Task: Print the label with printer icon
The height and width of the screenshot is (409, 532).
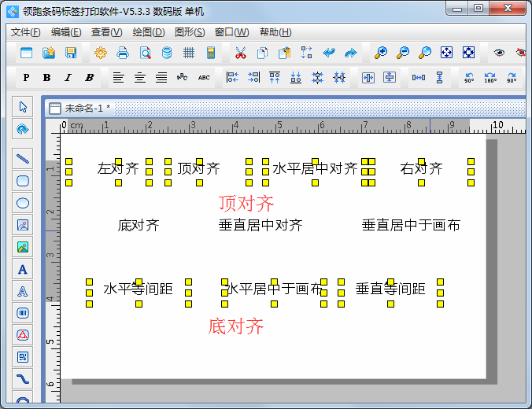Action: (x=123, y=53)
